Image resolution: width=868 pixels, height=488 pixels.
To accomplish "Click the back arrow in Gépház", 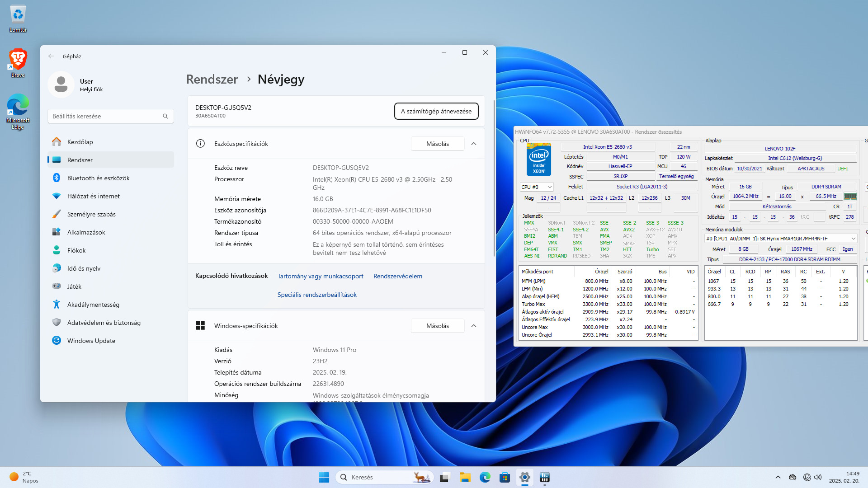I will tap(51, 56).
